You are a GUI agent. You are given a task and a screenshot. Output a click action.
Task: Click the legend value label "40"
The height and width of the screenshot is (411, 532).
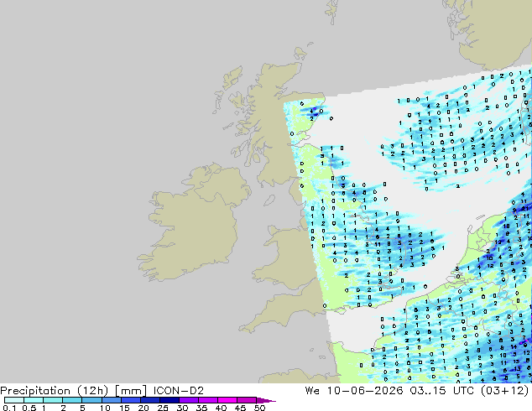click(x=221, y=408)
